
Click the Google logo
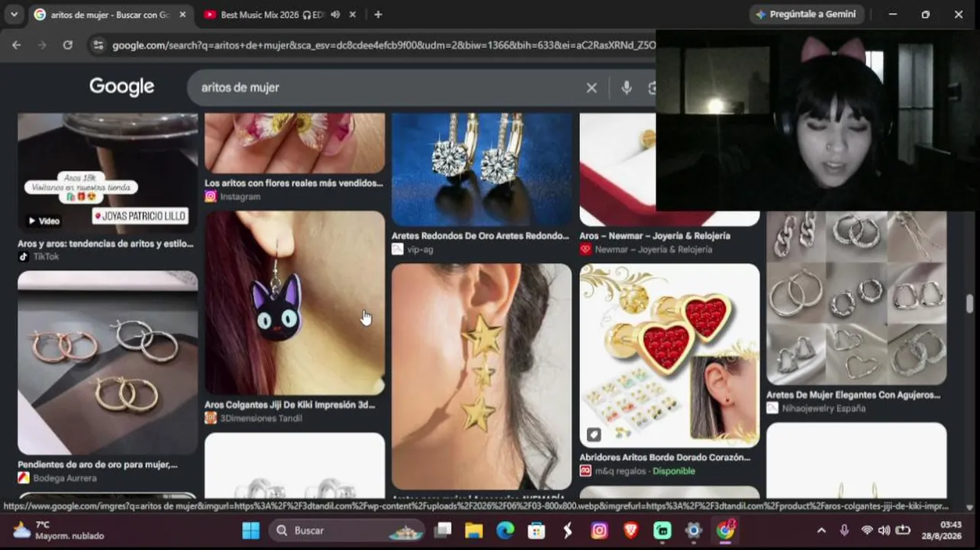pos(121,87)
